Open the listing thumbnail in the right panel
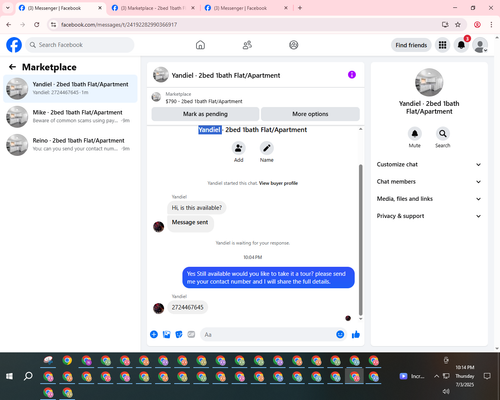 (429, 82)
